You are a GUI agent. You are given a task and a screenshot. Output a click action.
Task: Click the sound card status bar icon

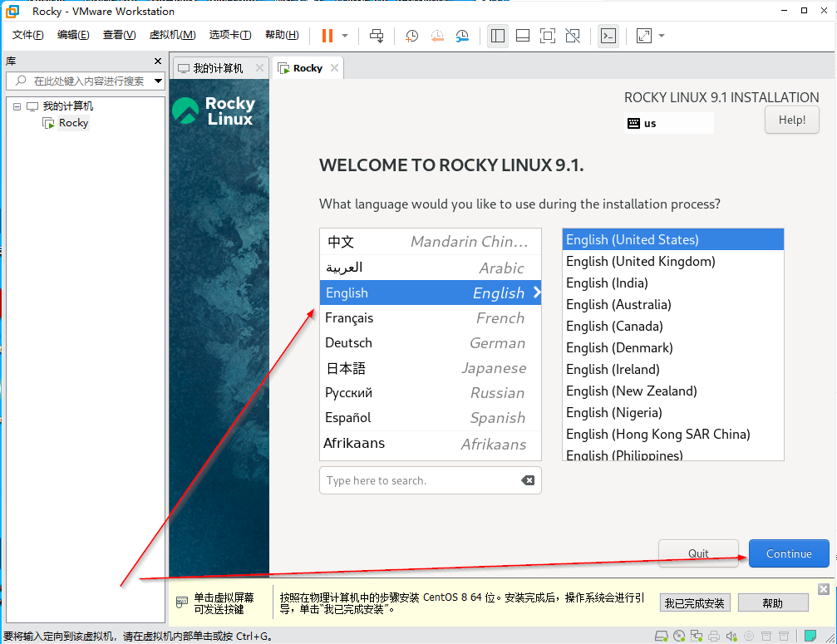click(x=731, y=636)
